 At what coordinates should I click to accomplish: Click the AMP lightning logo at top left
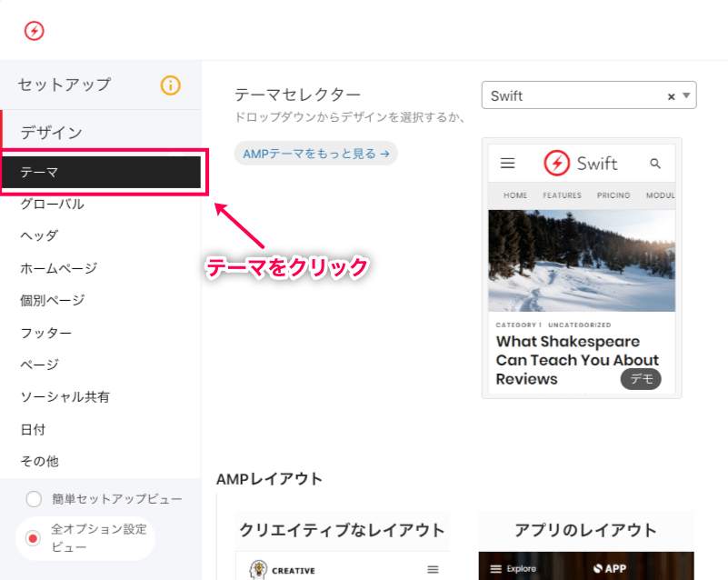point(34,31)
